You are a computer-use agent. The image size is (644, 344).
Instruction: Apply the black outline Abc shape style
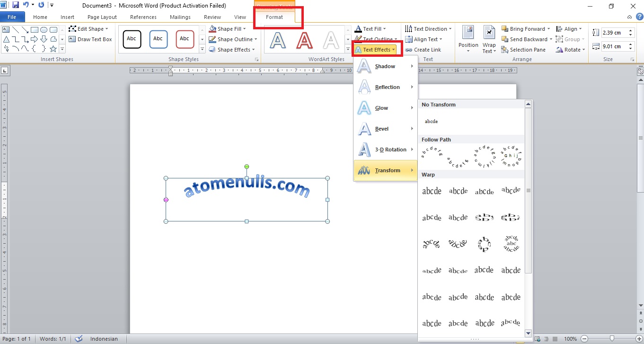(132, 39)
